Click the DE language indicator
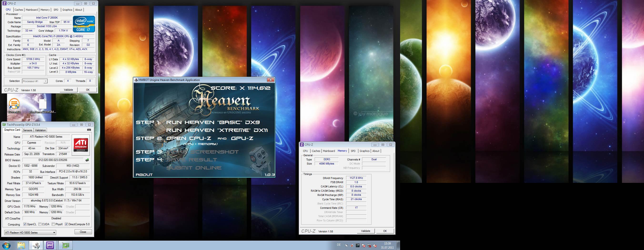Image resolution: width=644 pixels, height=250 pixels. click(339, 245)
